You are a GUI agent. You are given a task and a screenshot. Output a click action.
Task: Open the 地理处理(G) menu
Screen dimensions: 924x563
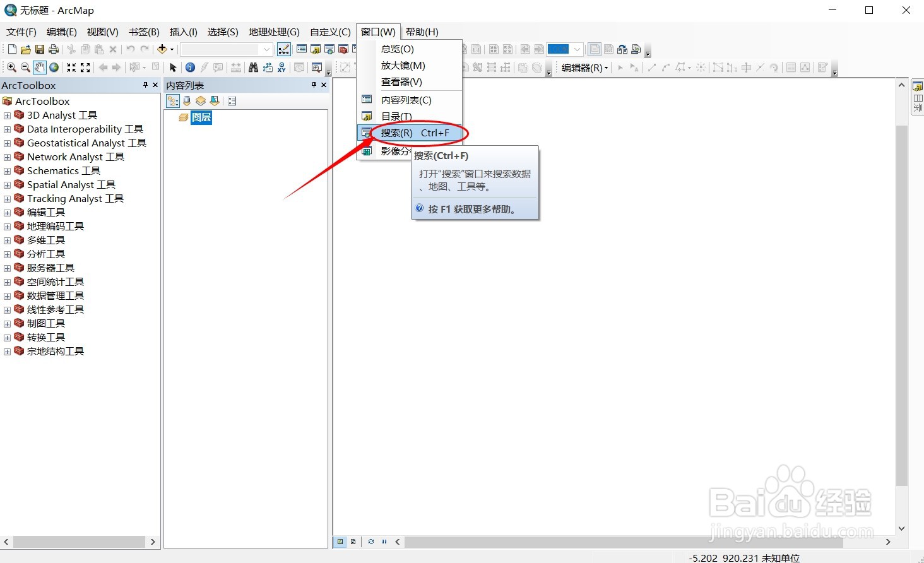(x=274, y=32)
